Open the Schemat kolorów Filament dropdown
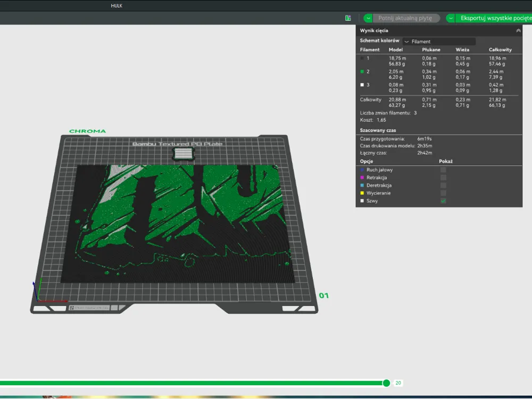The height and width of the screenshot is (399, 532). click(x=439, y=41)
